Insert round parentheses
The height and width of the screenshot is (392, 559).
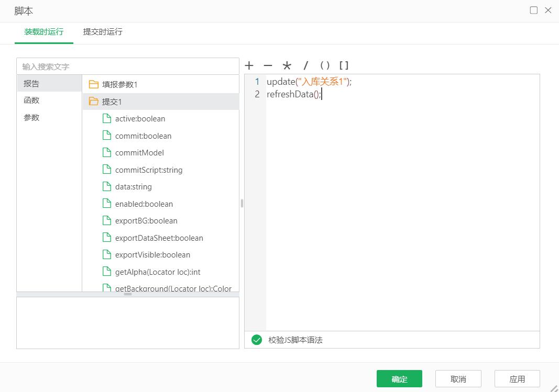click(x=325, y=65)
